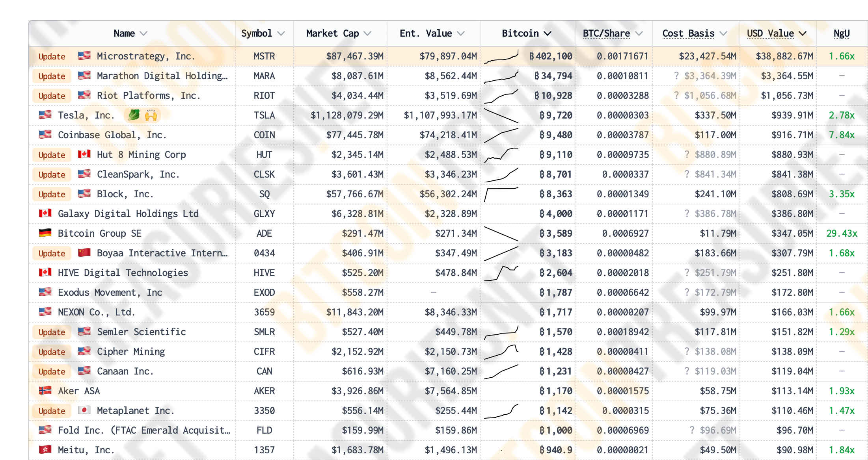The width and height of the screenshot is (868, 460).
Task: Click the German flag beside Bitcoin Group SE
Action: 45,233
